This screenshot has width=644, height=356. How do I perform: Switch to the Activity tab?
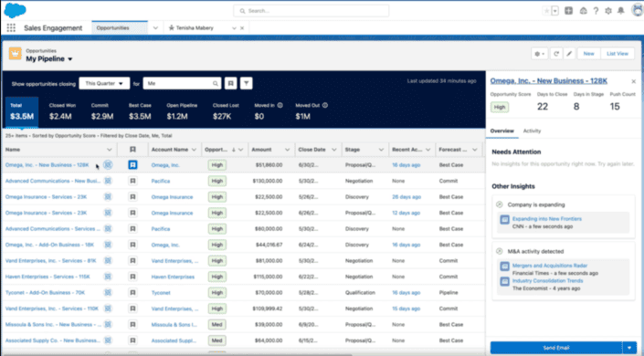click(532, 131)
